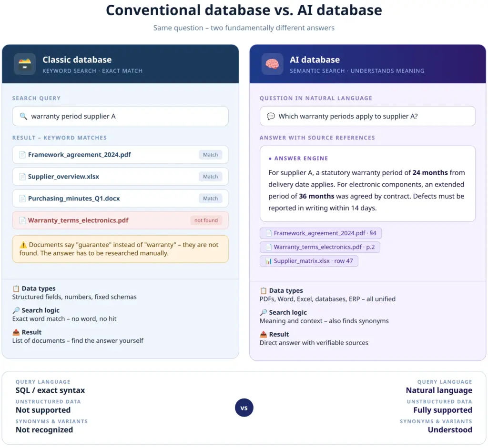488x448 pixels.
Task: Click the file icon beside Supplier_overview.xlsx
Action: pos(22,177)
